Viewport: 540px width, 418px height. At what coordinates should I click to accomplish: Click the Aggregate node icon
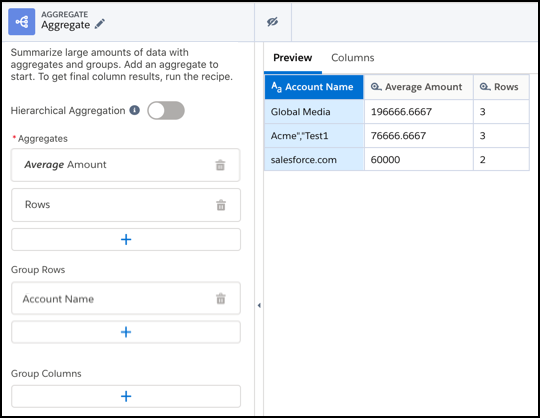(22, 22)
